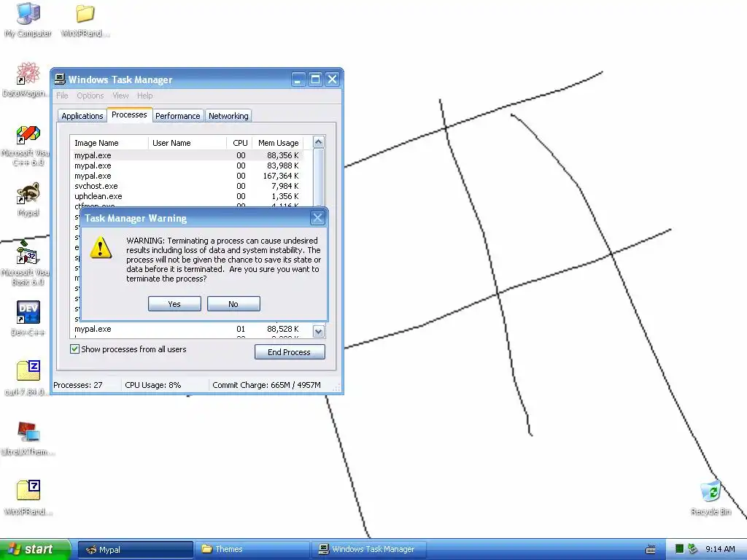Sort by CPU column header
Screen dimensions: 747x560
pos(239,143)
